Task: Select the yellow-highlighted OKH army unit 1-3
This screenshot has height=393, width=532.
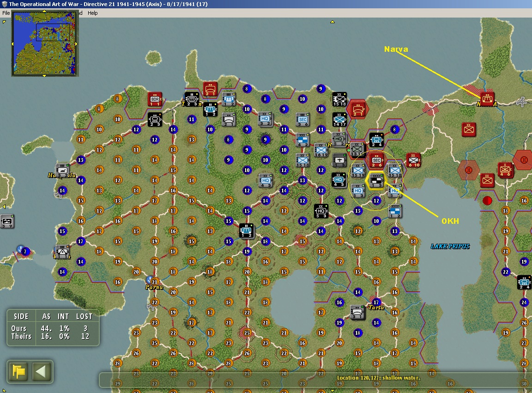Action: pos(376,181)
